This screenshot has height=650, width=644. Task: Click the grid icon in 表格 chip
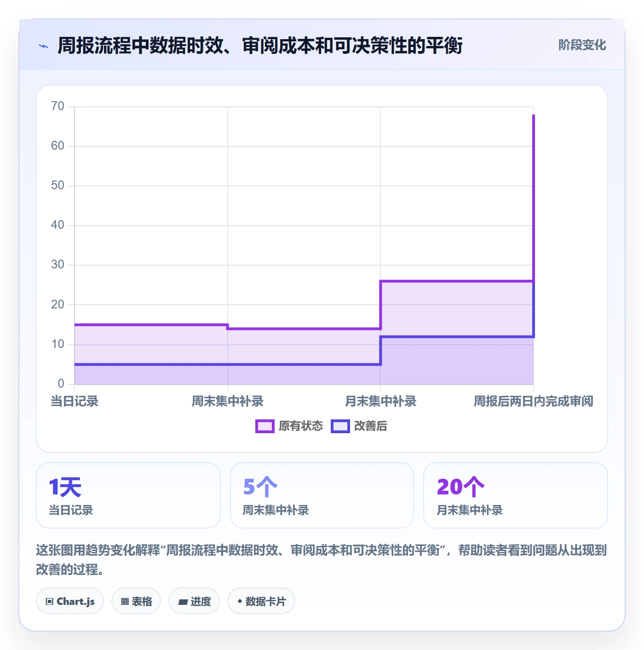pyautogui.click(x=125, y=602)
